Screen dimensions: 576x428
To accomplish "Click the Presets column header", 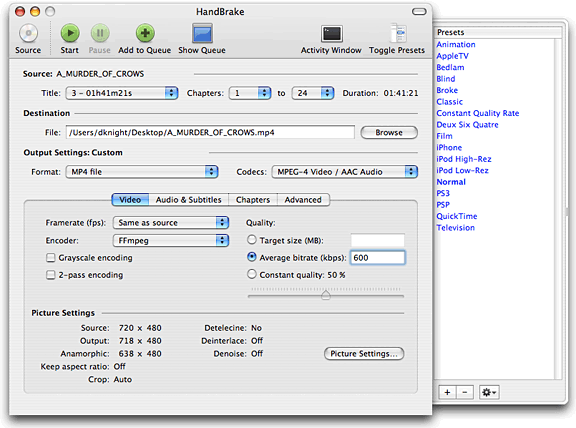I will click(x=498, y=32).
